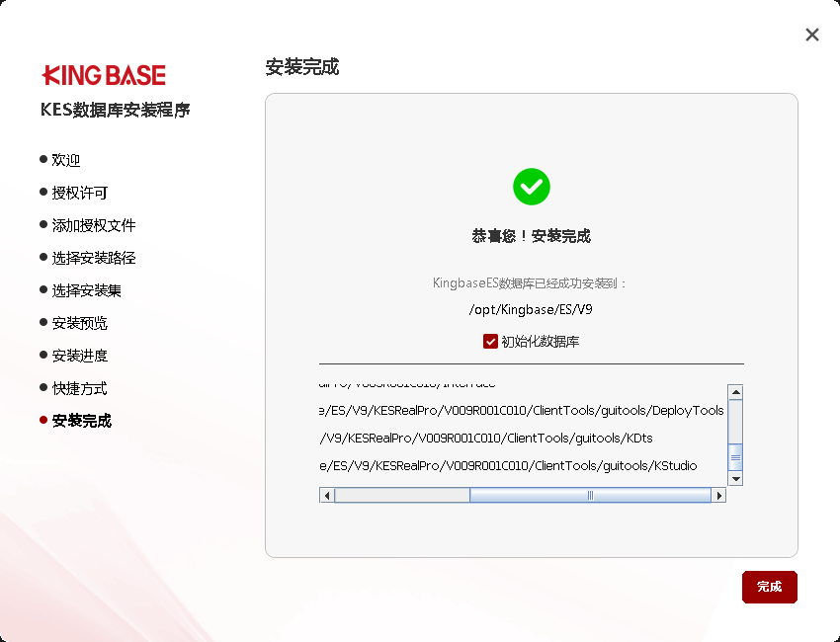Image resolution: width=840 pixels, height=642 pixels.
Task: Click the KingBase logo
Action: (x=104, y=74)
